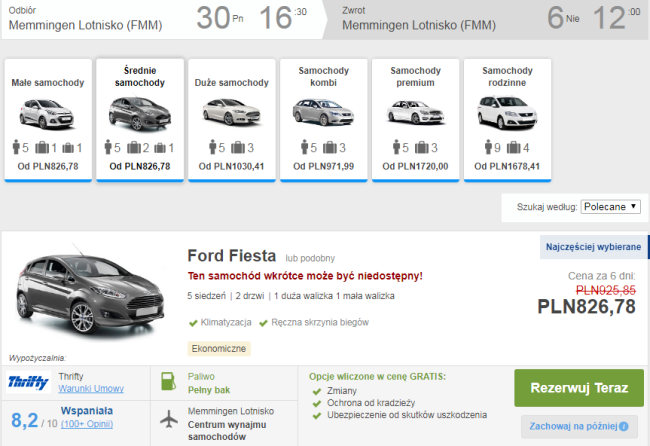Image resolution: width=650 pixels, height=446 pixels.
Task: Click the Najczęściej wybierane badge
Action: click(593, 247)
